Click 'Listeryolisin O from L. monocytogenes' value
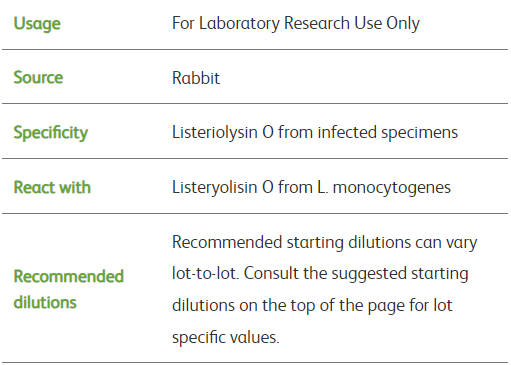This screenshot has width=511, height=365. point(311,188)
